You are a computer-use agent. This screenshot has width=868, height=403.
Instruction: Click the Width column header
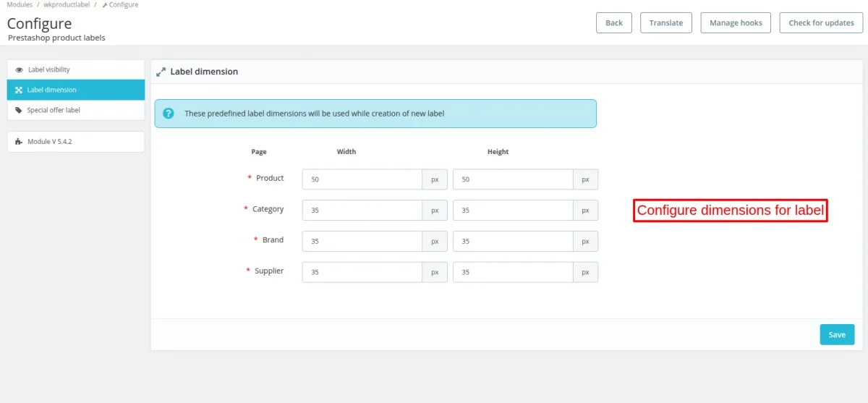pos(346,152)
